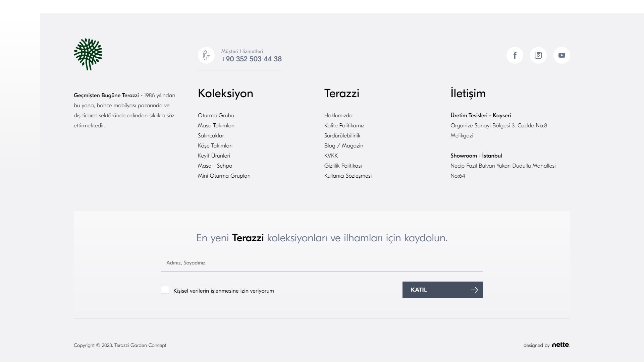Click the nette designer logo

pyautogui.click(x=561, y=345)
